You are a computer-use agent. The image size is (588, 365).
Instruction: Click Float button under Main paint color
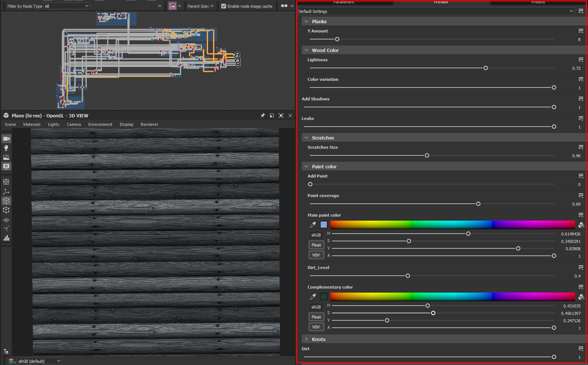[x=316, y=245]
